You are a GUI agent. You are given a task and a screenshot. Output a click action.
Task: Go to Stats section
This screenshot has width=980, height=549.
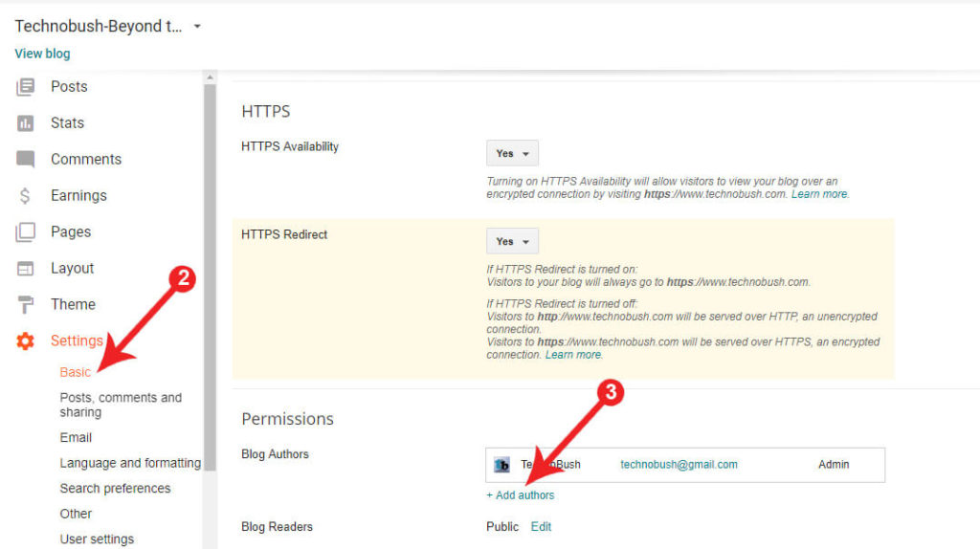tap(68, 123)
